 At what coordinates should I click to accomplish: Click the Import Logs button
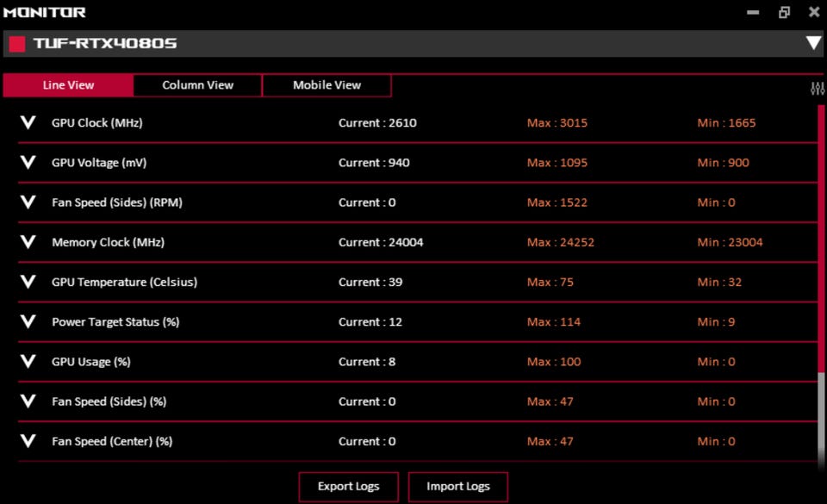[457, 487]
